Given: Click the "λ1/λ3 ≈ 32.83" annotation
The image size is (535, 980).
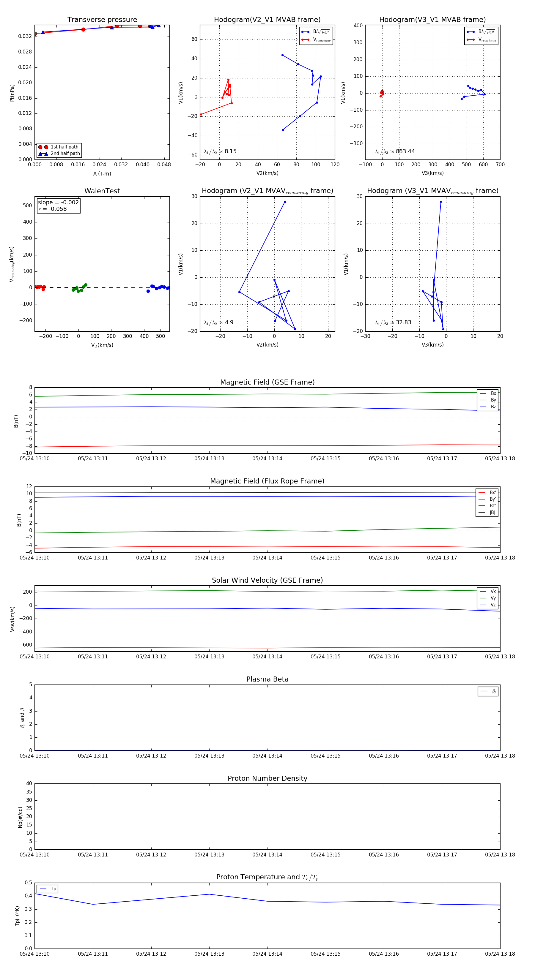Looking at the screenshot, I should tap(393, 323).
